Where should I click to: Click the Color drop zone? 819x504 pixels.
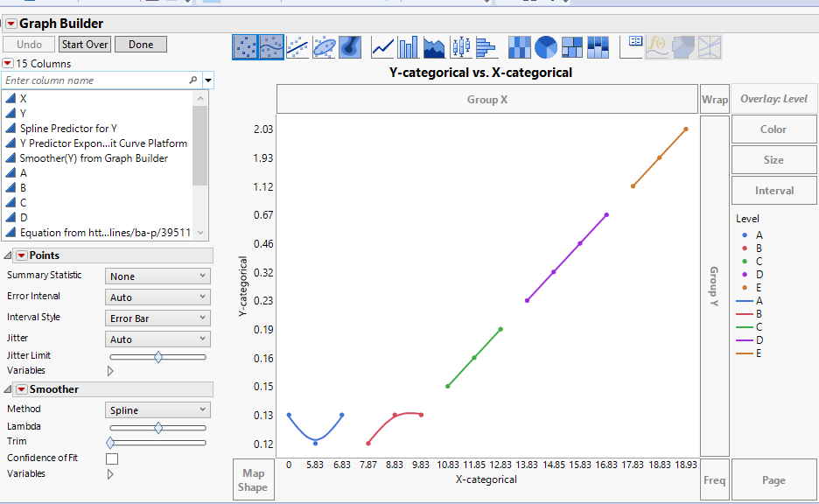point(774,129)
